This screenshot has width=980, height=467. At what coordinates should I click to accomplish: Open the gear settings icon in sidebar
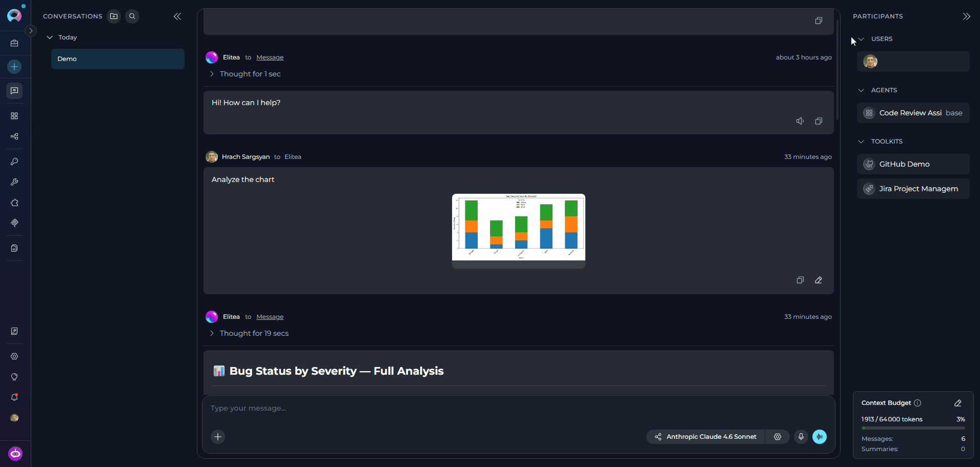tap(14, 356)
